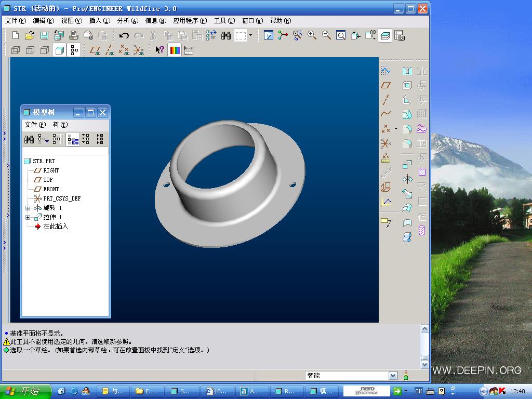The image size is (532, 399).
Task: Open the View Manager icon
Action: click(400, 35)
